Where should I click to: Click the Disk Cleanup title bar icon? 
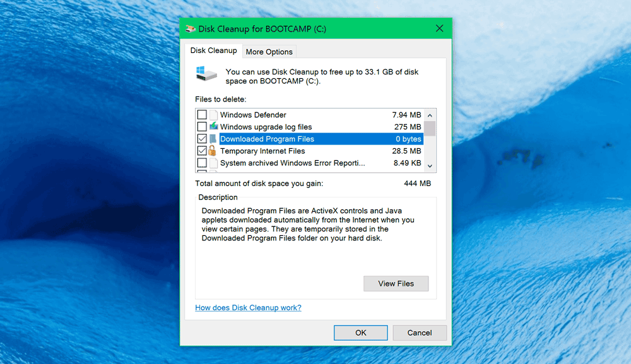pyautogui.click(x=191, y=29)
